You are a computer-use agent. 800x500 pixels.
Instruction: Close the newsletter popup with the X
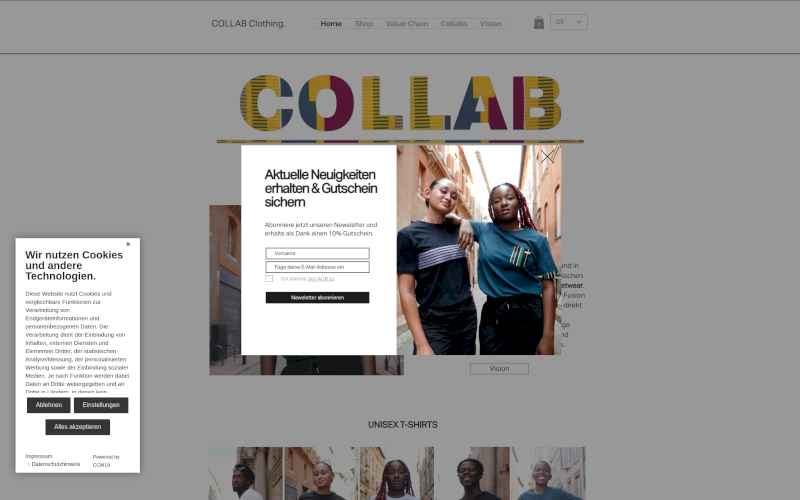(547, 156)
